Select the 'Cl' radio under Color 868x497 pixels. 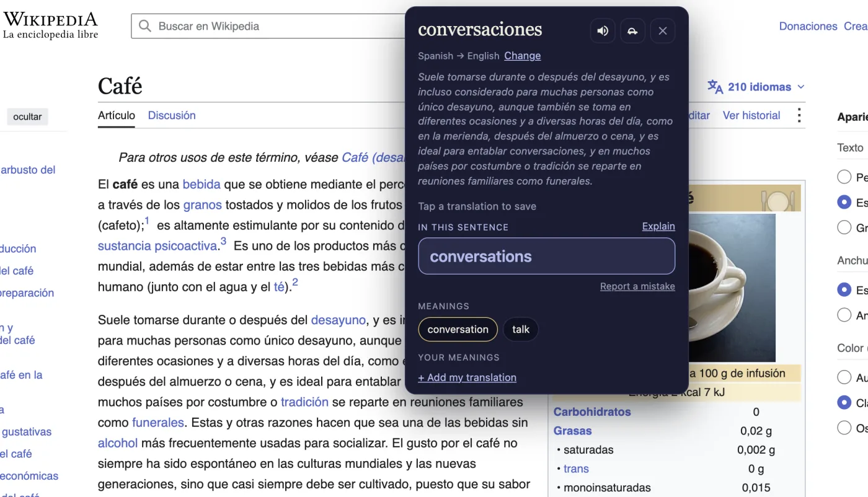(x=844, y=402)
